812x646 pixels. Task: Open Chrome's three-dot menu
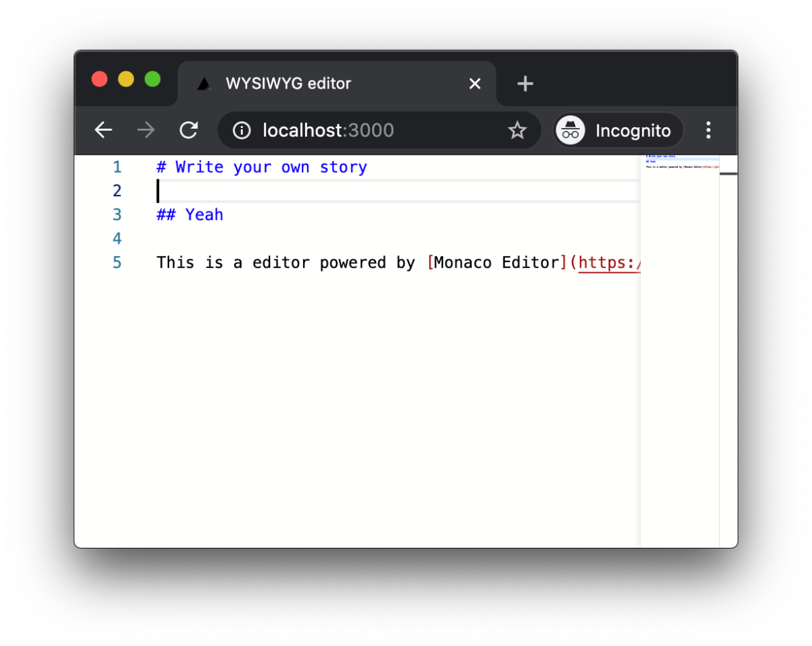(x=708, y=130)
